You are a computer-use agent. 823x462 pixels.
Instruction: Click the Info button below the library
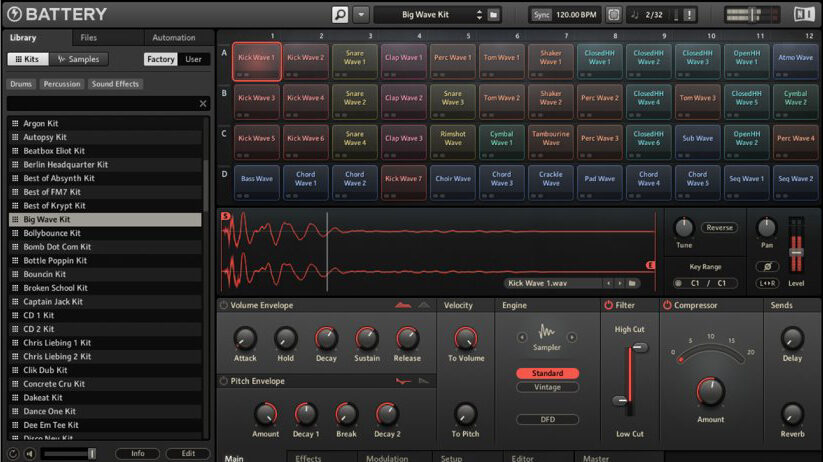click(138, 453)
